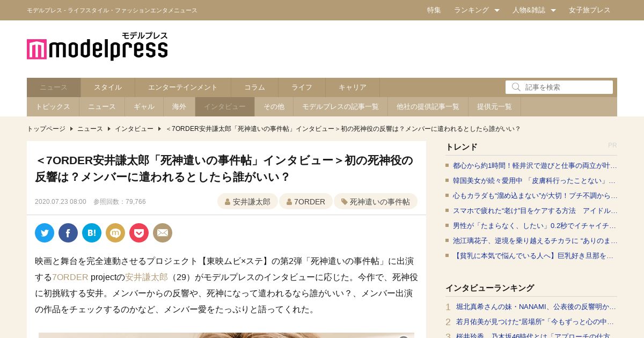Open 他社の提供記事一覧 sub-tab
Viewport: 644px width, 338px height.
(428, 107)
